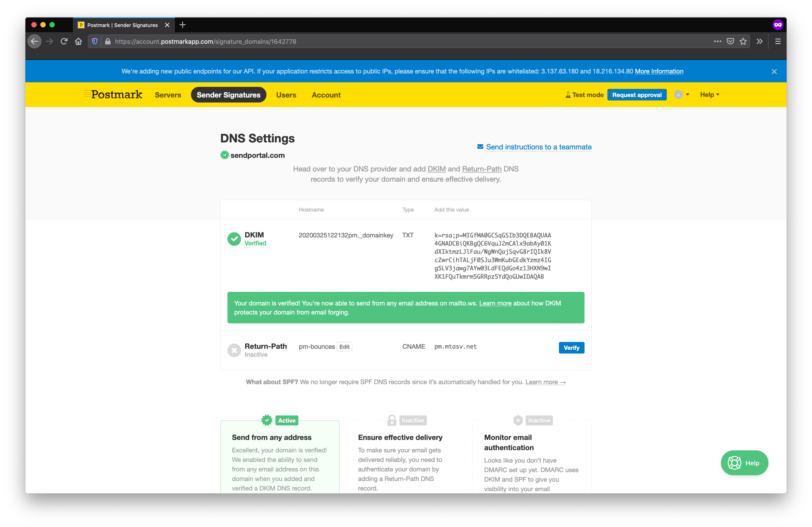The image size is (812, 527).
Task: Open the Firefox hamburger menu
Action: (778, 41)
